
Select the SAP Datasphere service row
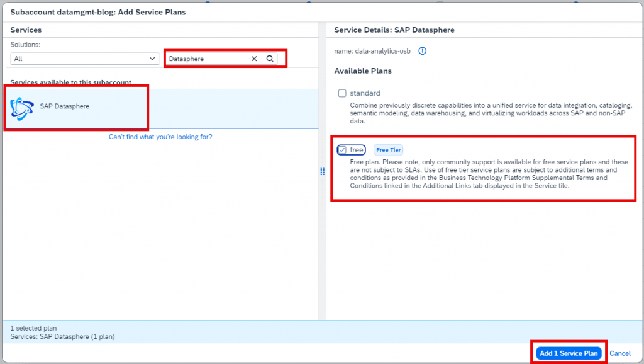click(x=160, y=109)
